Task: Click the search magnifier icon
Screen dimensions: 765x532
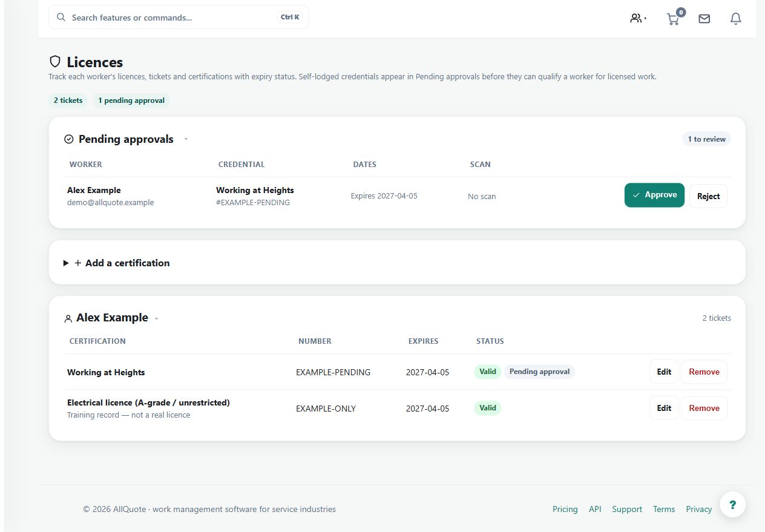Action: (61, 18)
